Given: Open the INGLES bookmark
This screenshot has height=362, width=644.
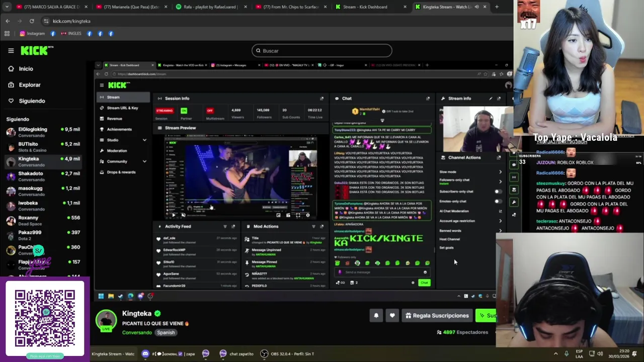Looking at the screenshot, I should (x=71, y=34).
